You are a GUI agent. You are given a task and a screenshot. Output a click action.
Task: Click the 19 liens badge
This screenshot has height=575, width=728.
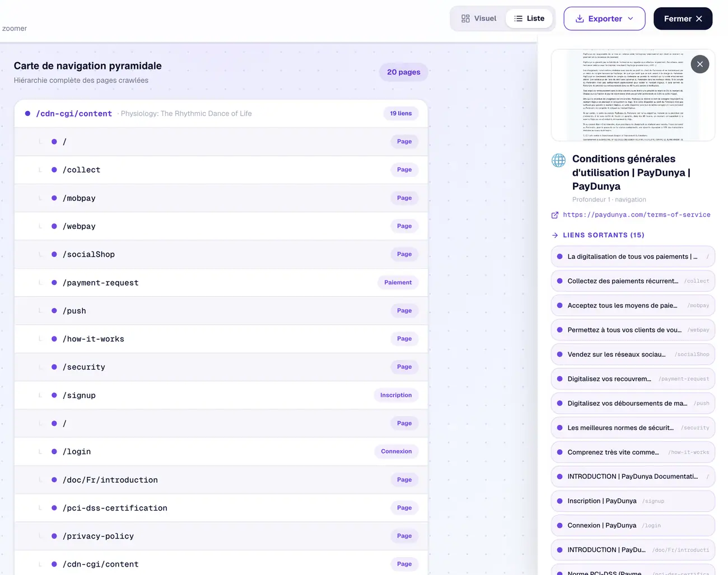[x=401, y=114]
